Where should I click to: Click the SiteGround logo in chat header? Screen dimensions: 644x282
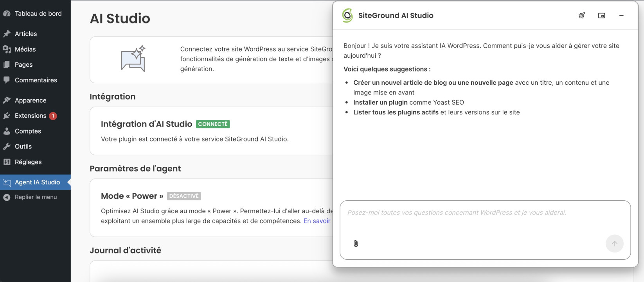click(347, 16)
